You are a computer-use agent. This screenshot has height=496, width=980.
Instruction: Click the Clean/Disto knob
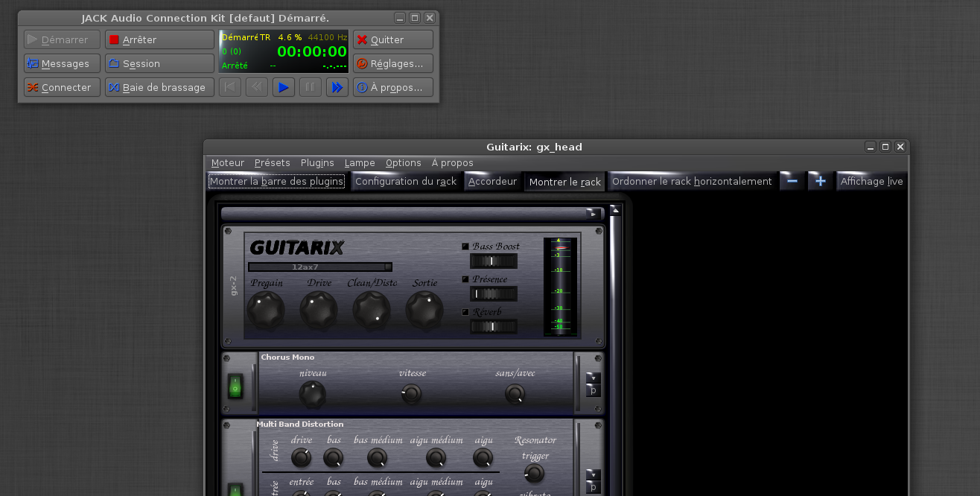(372, 311)
